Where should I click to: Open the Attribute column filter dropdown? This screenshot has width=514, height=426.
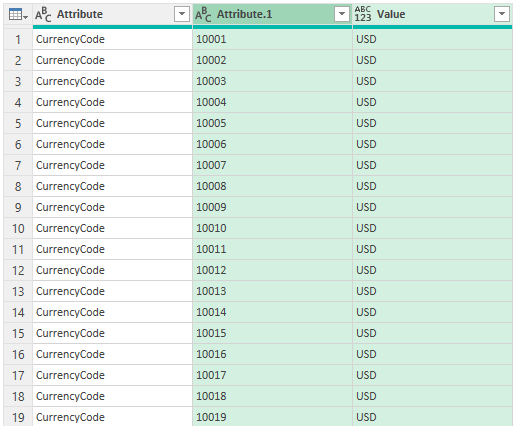(182, 14)
